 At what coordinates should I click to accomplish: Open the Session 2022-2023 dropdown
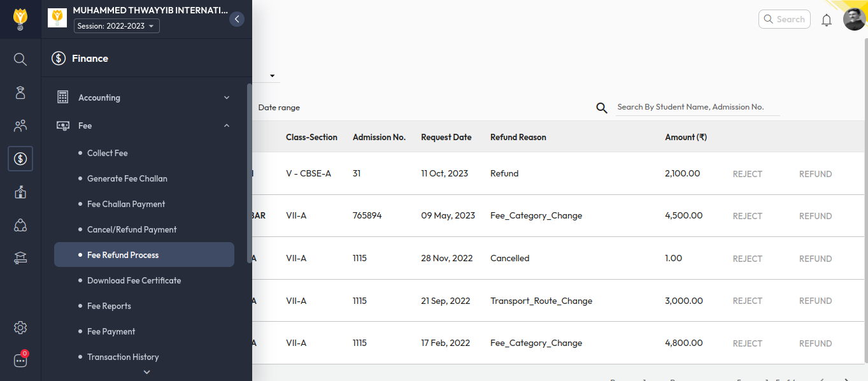(117, 26)
